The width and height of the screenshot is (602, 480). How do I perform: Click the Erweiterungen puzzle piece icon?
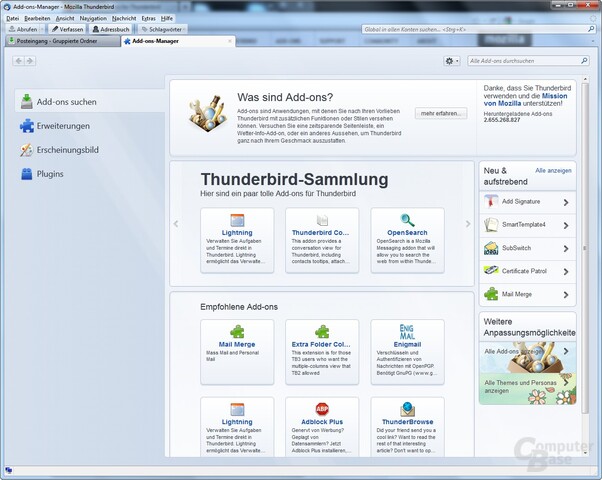tap(26, 126)
